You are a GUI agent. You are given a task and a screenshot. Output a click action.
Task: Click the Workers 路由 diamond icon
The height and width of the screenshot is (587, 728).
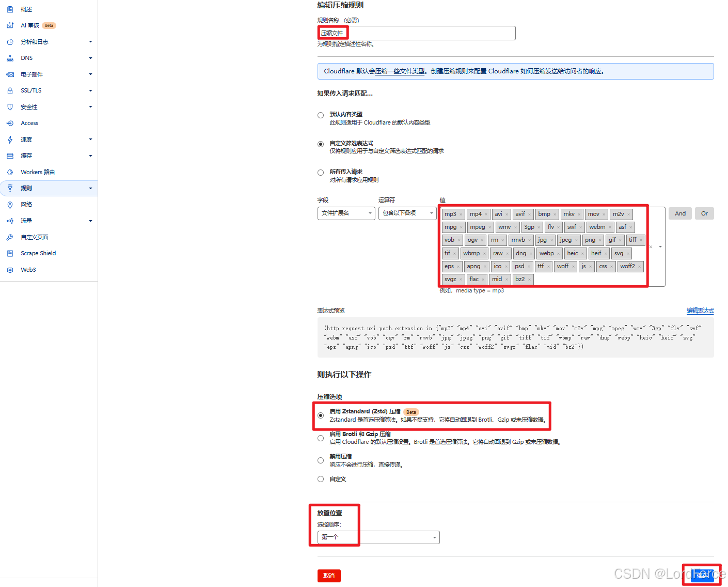click(10, 172)
